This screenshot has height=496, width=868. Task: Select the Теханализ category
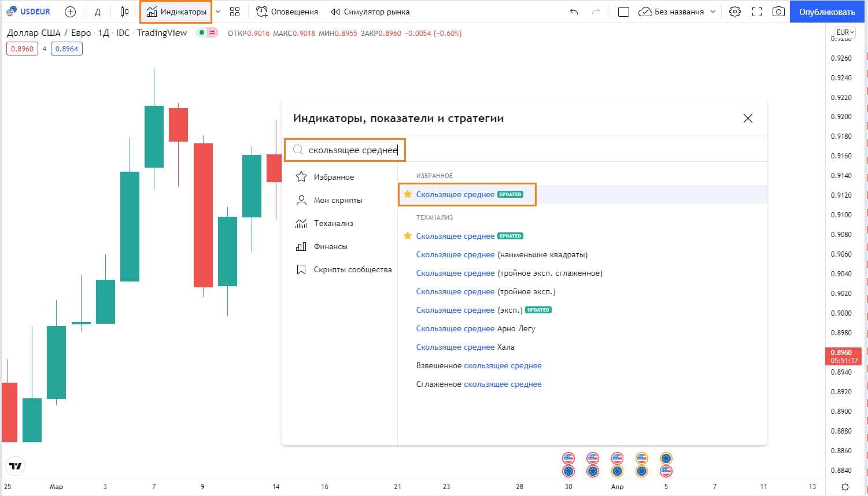(x=333, y=223)
